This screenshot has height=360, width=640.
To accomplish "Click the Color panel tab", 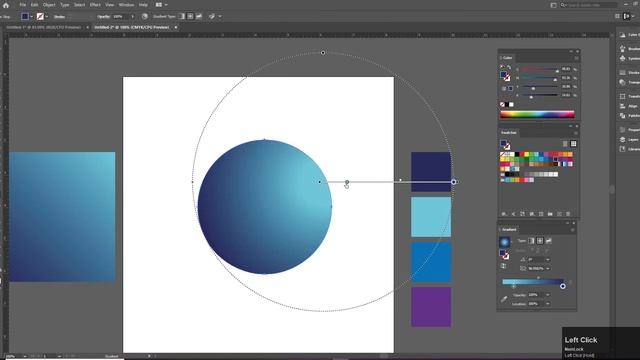I will 507,58.
